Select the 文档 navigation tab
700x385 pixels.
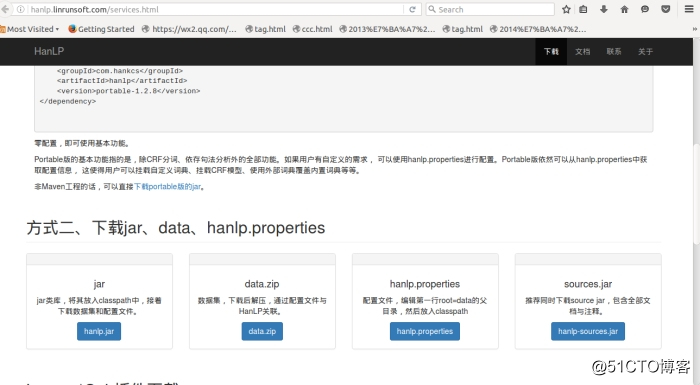[583, 52]
